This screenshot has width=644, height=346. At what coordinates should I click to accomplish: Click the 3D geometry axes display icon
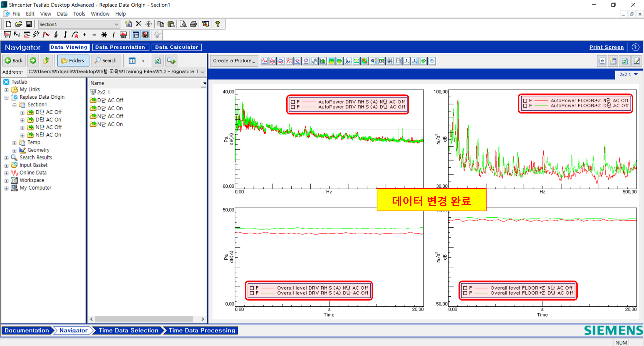pos(407,61)
